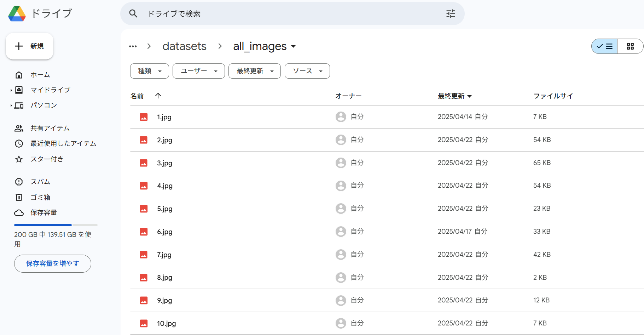Expand the パソコン tree arrow
Image resolution: width=644 pixels, height=335 pixels.
pyautogui.click(x=11, y=106)
